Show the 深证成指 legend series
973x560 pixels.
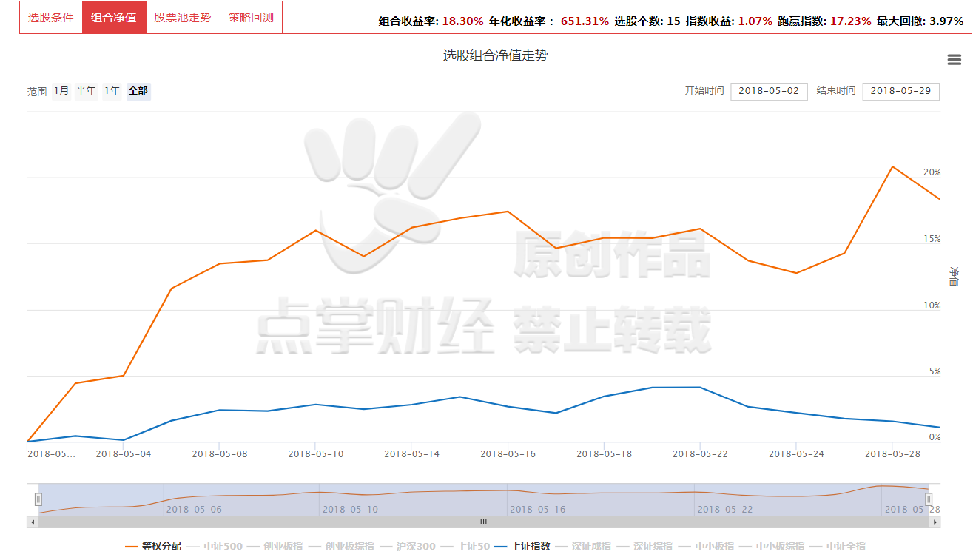(584, 547)
